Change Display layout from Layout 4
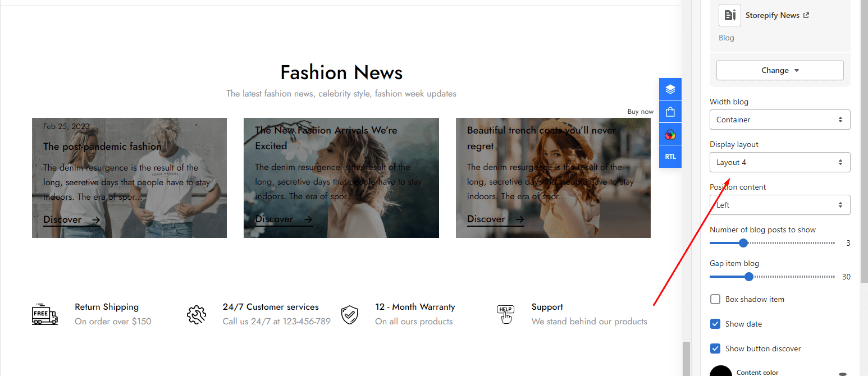The height and width of the screenshot is (376, 868). pos(780,162)
